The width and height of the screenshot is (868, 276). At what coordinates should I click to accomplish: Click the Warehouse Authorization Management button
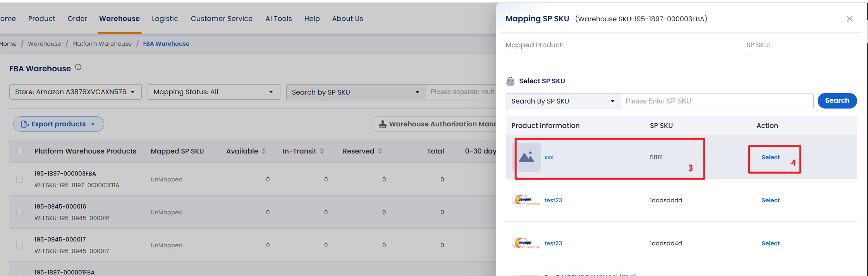[434, 124]
